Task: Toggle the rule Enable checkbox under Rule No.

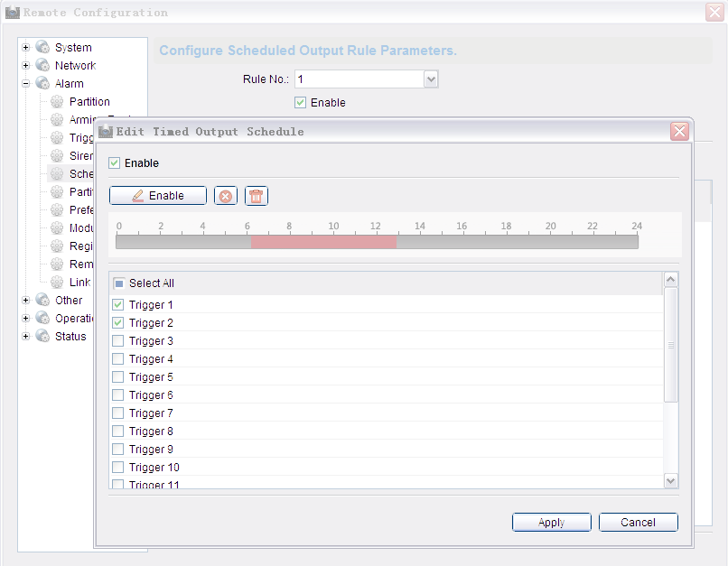Action: click(x=301, y=103)
